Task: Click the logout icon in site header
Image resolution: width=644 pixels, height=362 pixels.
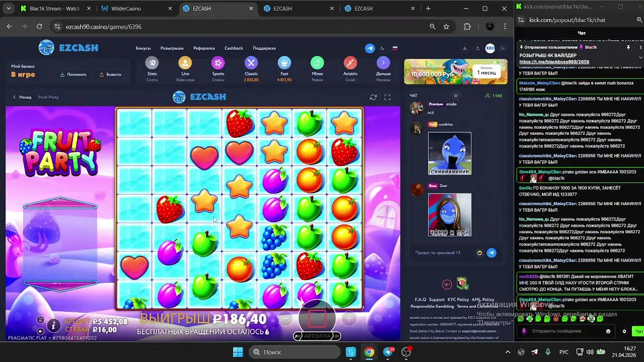Action: [x=503, y=48]
